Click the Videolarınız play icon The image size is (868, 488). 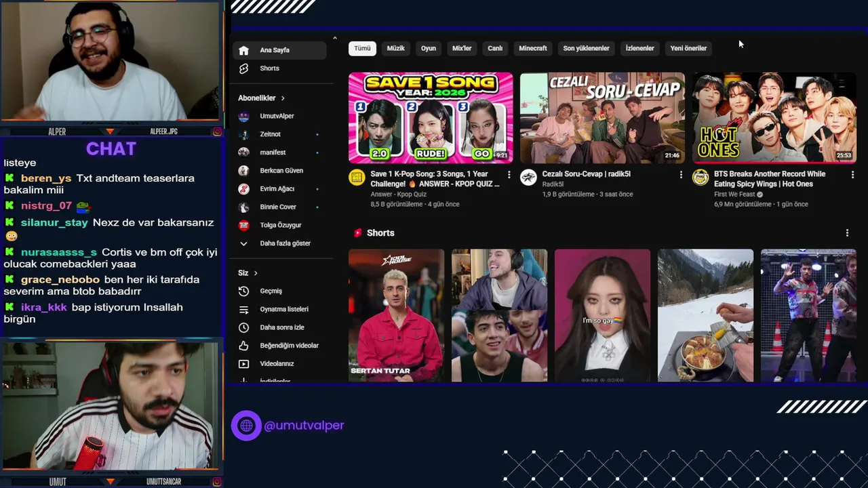pyautogui.click(x=244, y=364)
